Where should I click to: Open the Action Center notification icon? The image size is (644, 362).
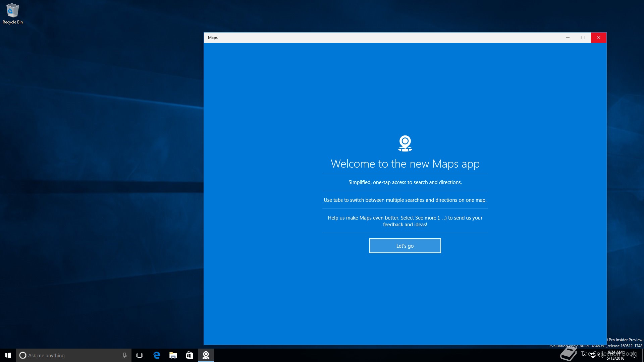[x=634, y=355]
